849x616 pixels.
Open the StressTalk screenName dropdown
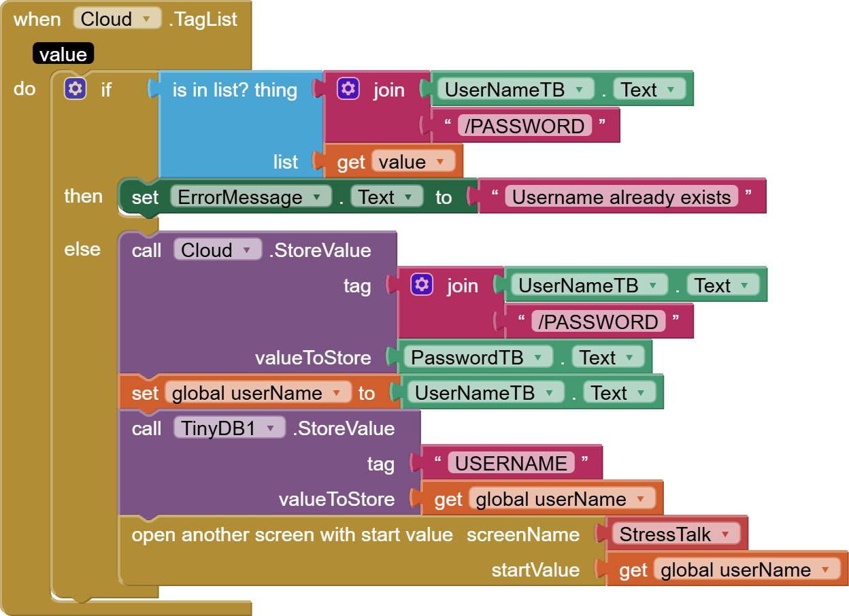pos(676,534)
